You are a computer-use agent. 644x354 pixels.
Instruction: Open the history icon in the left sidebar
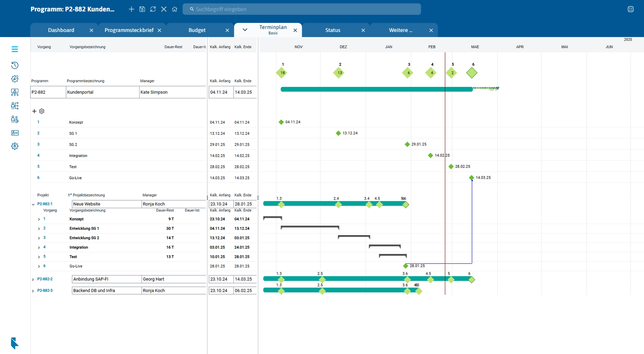(15, 65)
